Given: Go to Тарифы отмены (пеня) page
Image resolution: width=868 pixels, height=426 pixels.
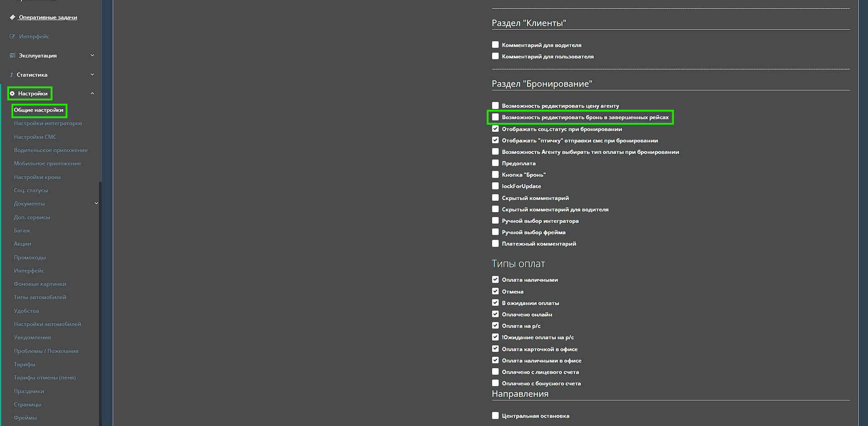Looking at the screenshot, I should 45,378.
